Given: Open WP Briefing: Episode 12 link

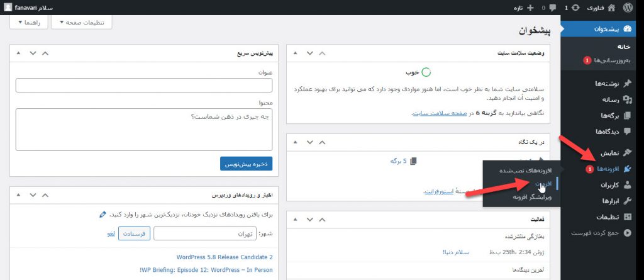Looking at the screenshot, I should pos(206,270).
